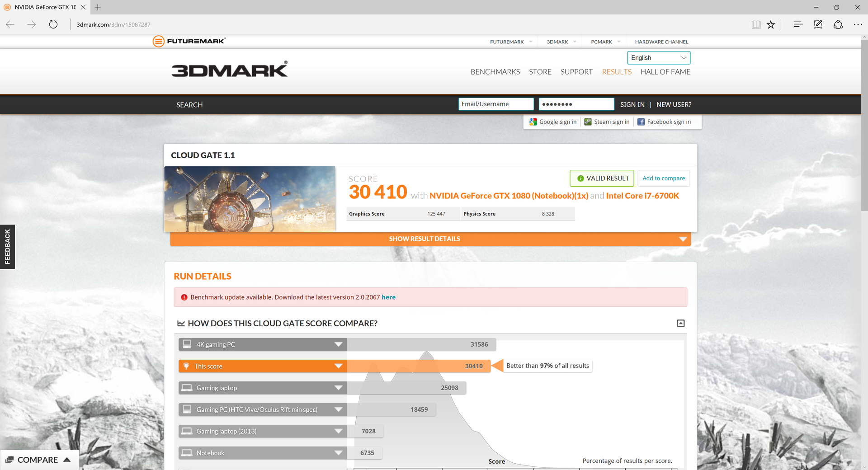This screenshot has height=470, width=868.
Task: Click the chart icon beside comparison heading
Action: (181, 323)
